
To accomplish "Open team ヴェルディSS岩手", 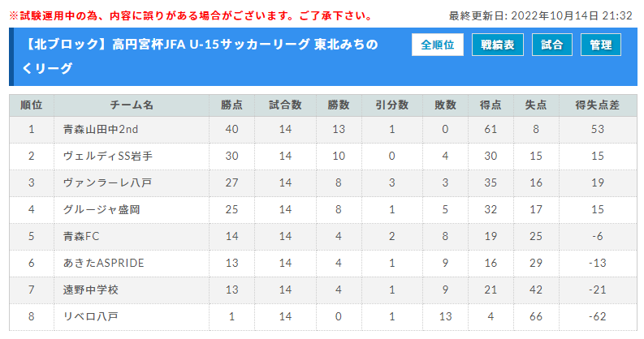I will coord(102,156).
